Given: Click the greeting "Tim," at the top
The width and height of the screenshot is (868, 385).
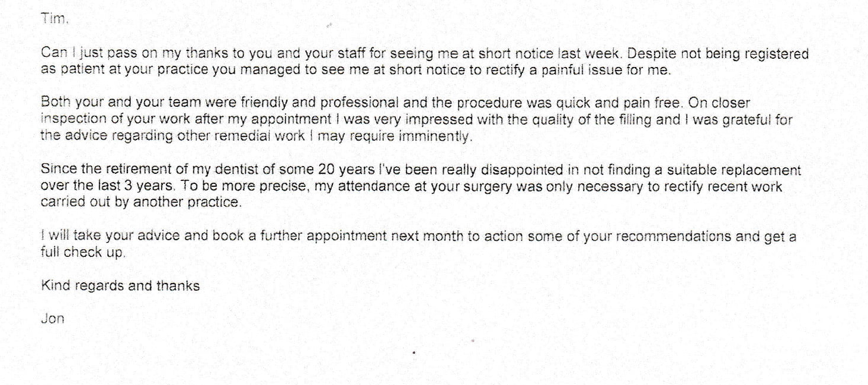Looking at the screenshot, I should pyautogui.click(x=55, y=19).
